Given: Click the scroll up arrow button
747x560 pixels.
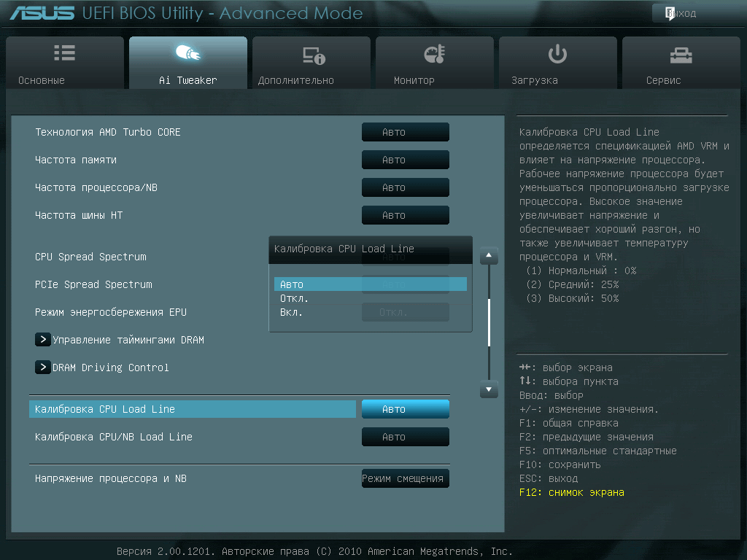Looking at the screenshot, I should click(x=489, y=256).
